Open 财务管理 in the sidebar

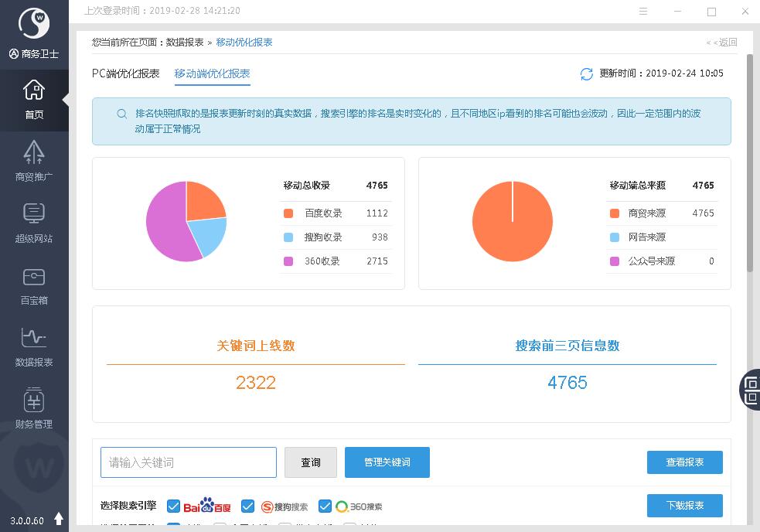point(34,408)
